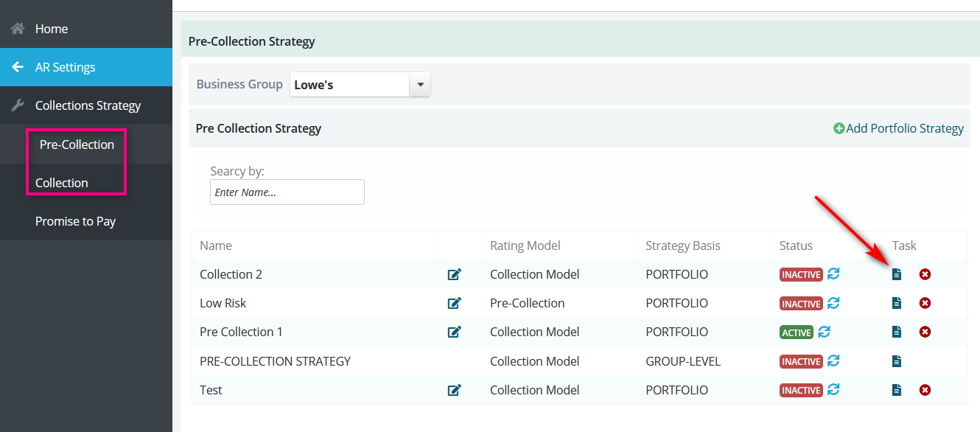Delete the Low Risk strategy
The width and height of the screenshot is (980, 432).
[x=925, y=303]
